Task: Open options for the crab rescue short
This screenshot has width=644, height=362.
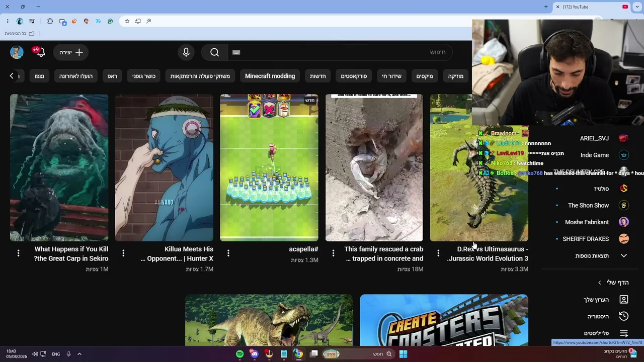Action: point(333,253)
